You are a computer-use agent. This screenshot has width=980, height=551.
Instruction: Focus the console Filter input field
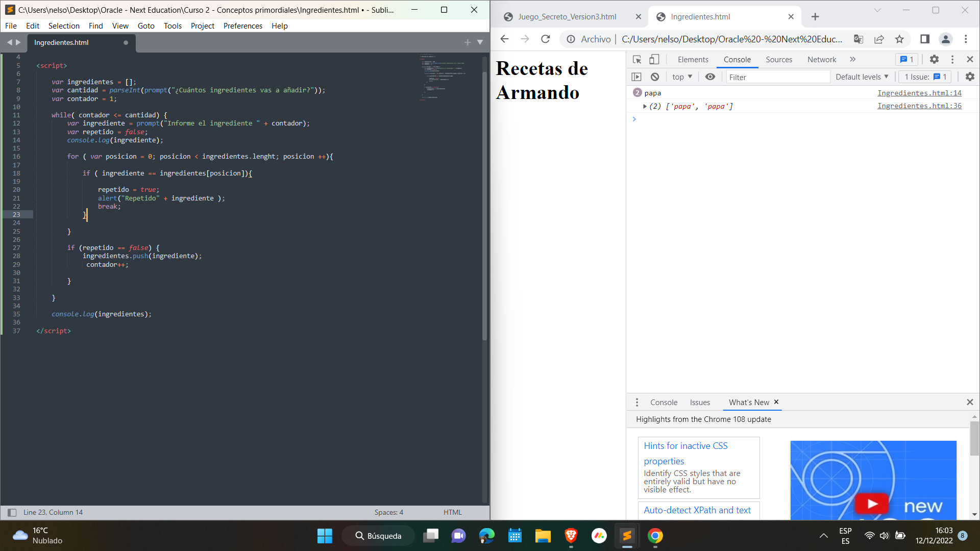[x=778, y=77]
